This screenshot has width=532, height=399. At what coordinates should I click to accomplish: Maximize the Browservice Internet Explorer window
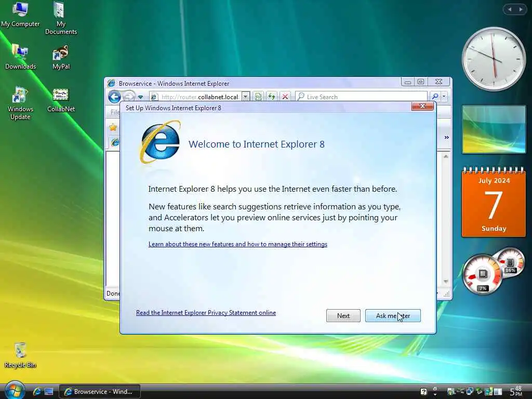click(x=421, y=82)
